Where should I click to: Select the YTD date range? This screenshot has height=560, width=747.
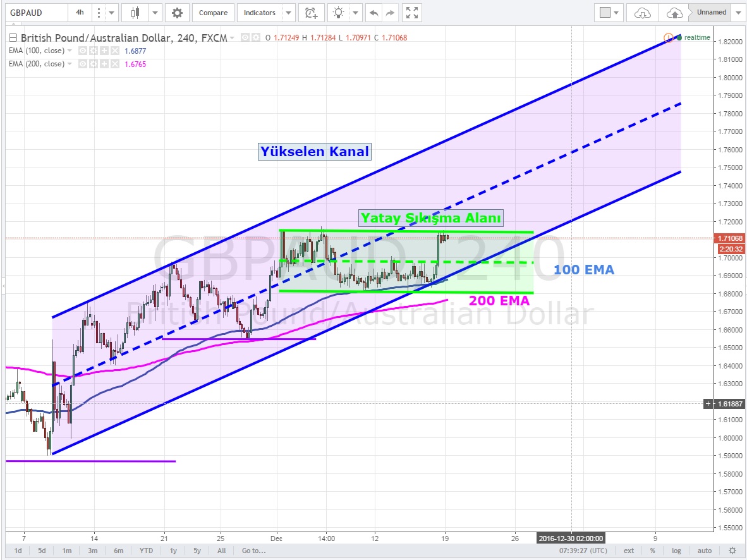click(x=146, y=551)
